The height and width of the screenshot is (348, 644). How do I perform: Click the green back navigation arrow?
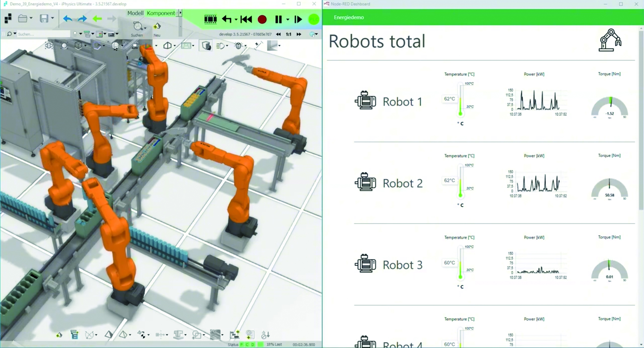(97, 19)
